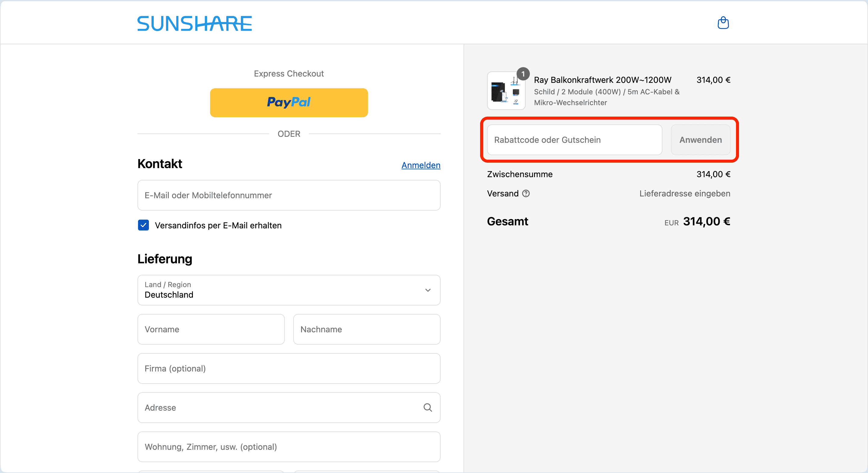Click into the Adresse field

(289, 408)
